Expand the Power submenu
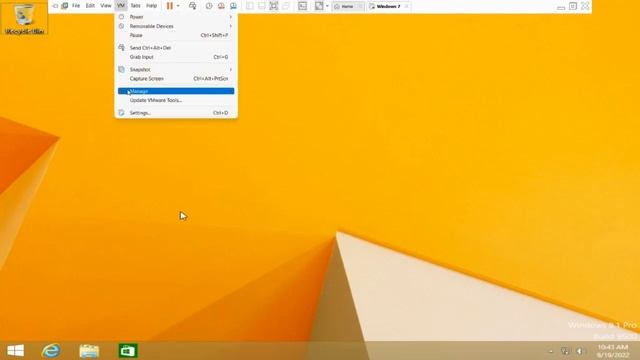Image resolution: width=640 pixels, height=360 pixels. tap(176, 17)
